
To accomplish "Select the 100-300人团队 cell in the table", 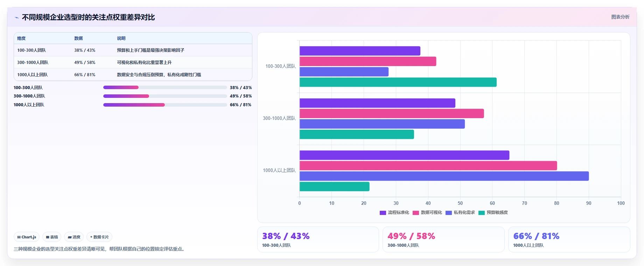I will click(x=31, y=50).
